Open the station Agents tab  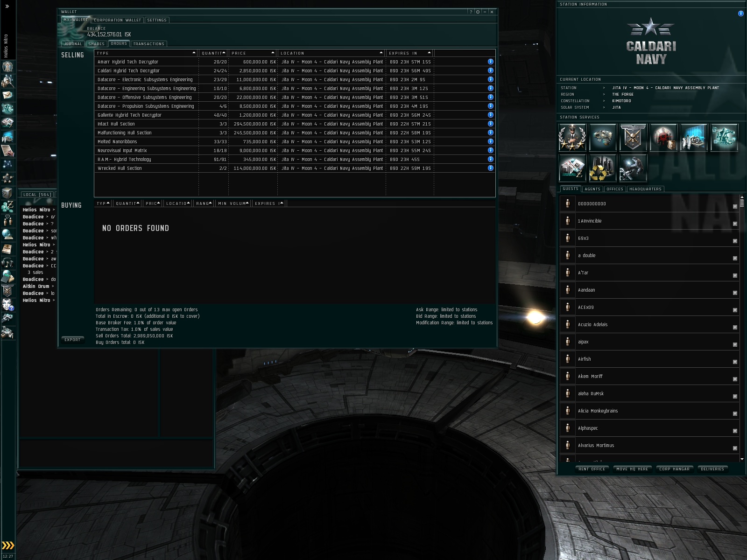pyautogui.click(x=592, y=189)
